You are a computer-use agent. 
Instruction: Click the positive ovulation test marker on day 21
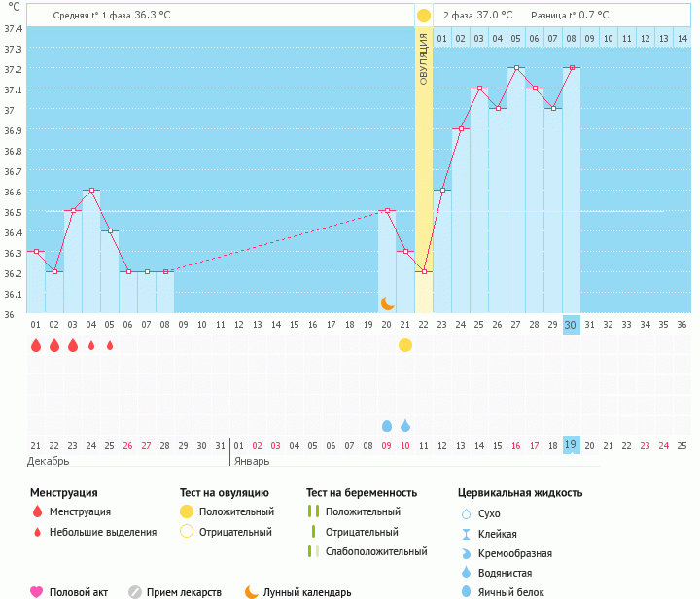pyautogui.click(x=405, y=345)
